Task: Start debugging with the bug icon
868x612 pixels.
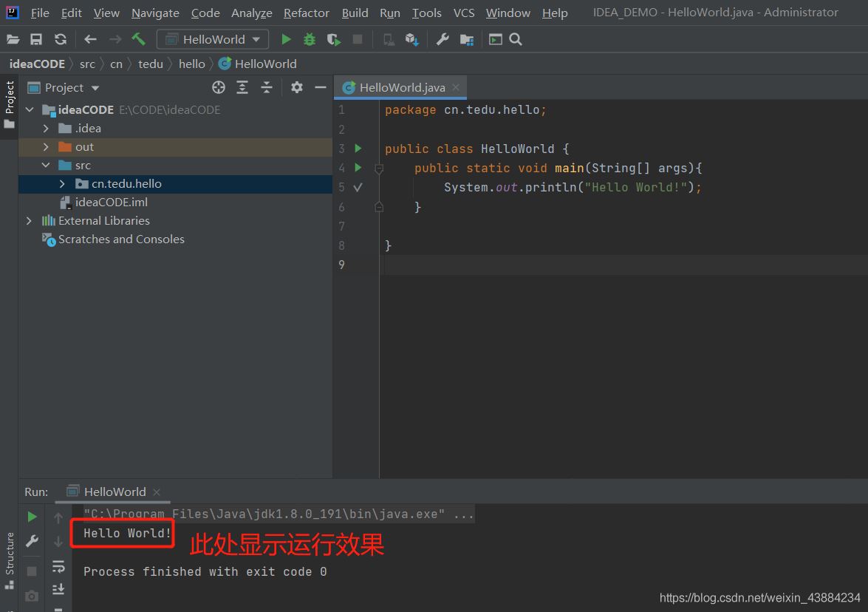Action: click(x=310, y=39)
